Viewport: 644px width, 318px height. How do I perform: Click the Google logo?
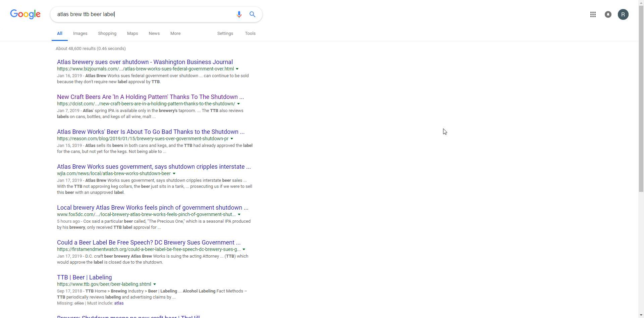pyautogui.click(x=25, y=14)
